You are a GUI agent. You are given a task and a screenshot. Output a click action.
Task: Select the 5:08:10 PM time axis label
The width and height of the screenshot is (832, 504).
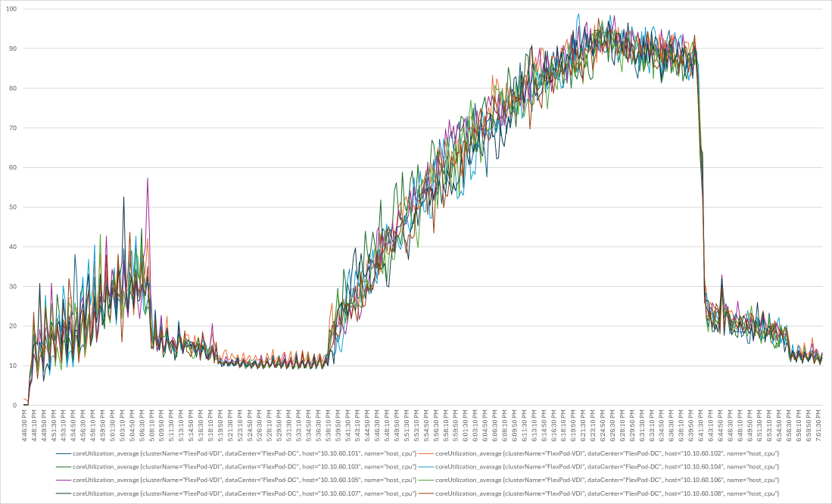(x=151, y=425)
